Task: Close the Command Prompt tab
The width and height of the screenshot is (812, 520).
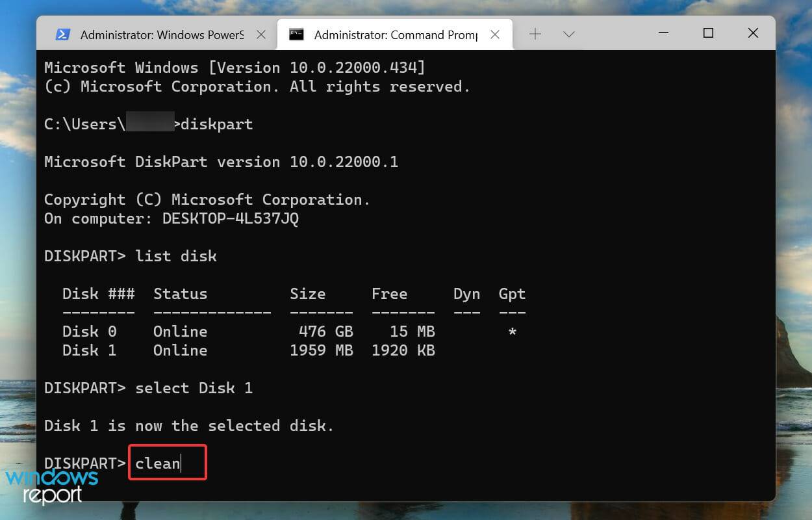Action: coord(496,34)
